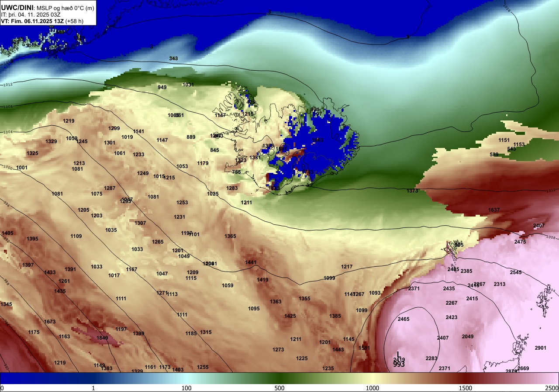The width and height of the screenshot is (559, 392).
Task: Select the 2475 height value
Action: (520, 242)
